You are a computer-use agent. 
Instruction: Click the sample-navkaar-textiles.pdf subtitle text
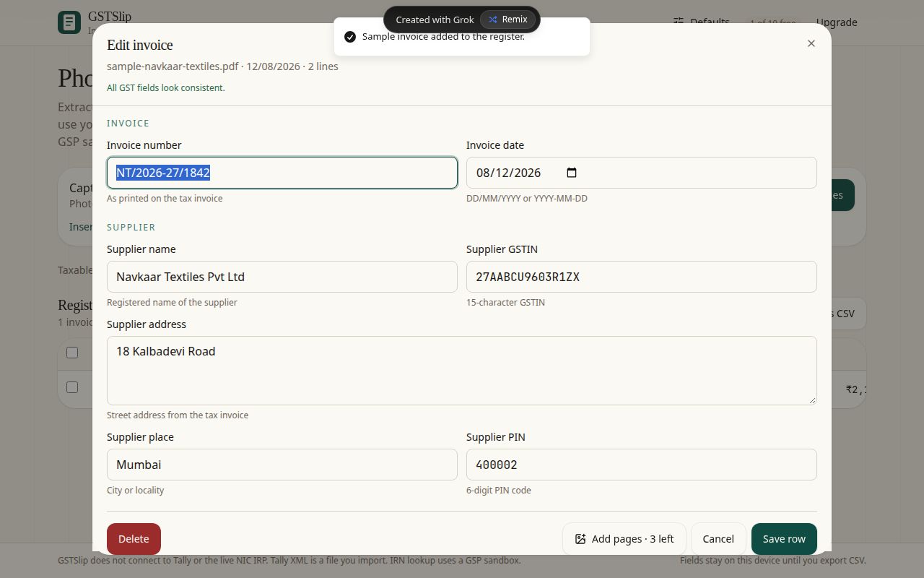pyautogui.click(x=222, y=66)
